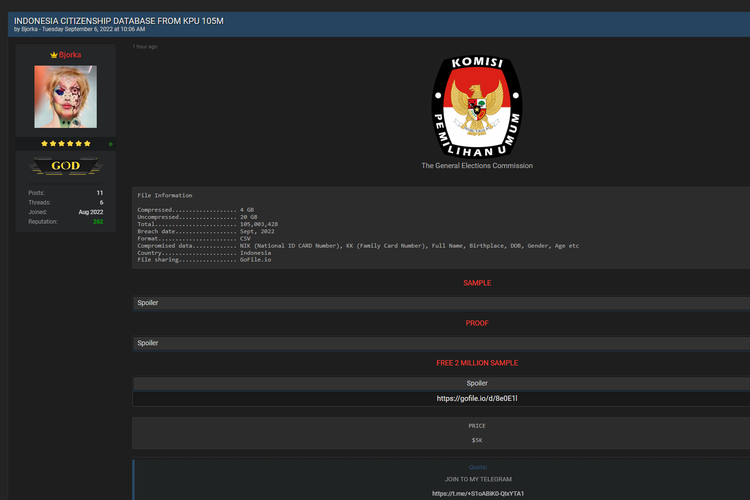Expand the Spoiler under PROOF
Image resolution: width=750 pixels, height=500 pixels.
[x=441, y=343]
